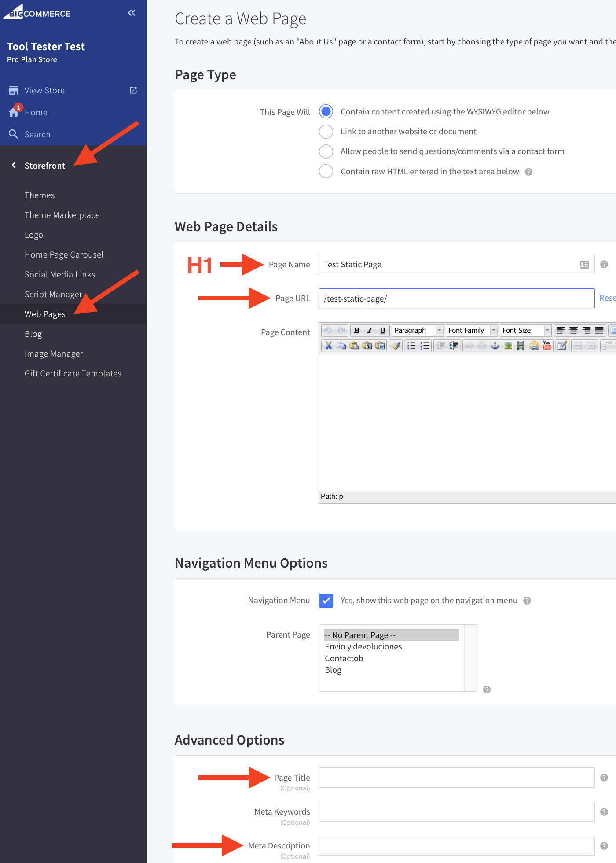The width and height of the screenshot is (616, 863).
Task: Open the Font Family dropdown
Action: (x=472, y=330)
